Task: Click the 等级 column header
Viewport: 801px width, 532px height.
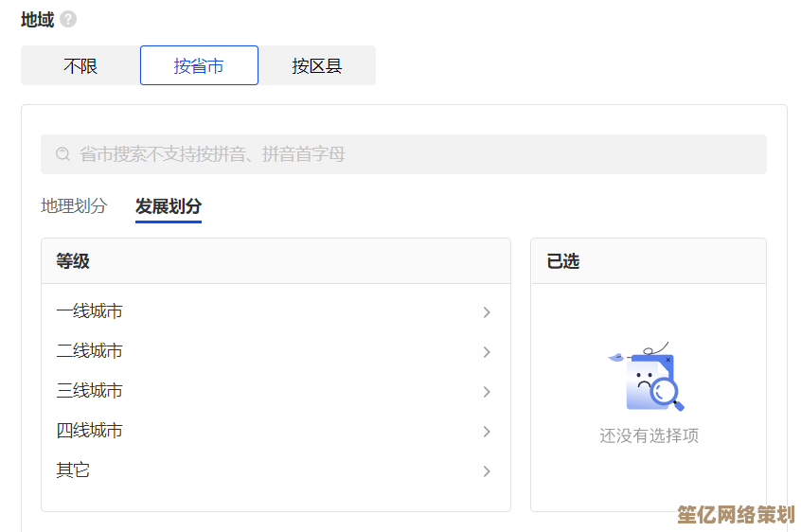Action: 74,261
